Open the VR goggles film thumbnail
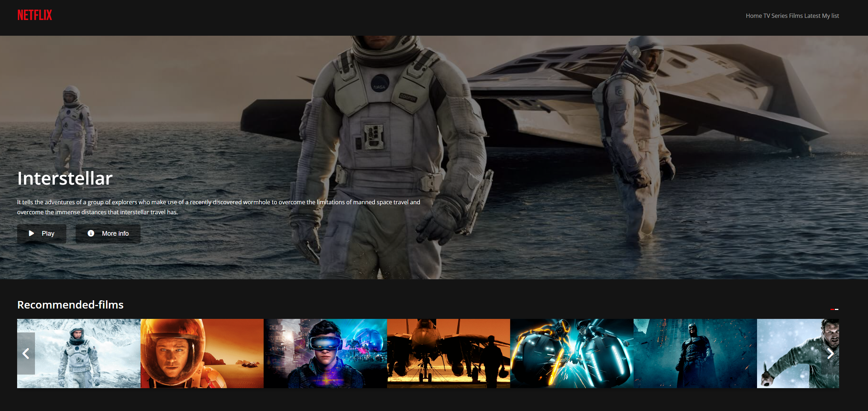 tap(325, 354)
